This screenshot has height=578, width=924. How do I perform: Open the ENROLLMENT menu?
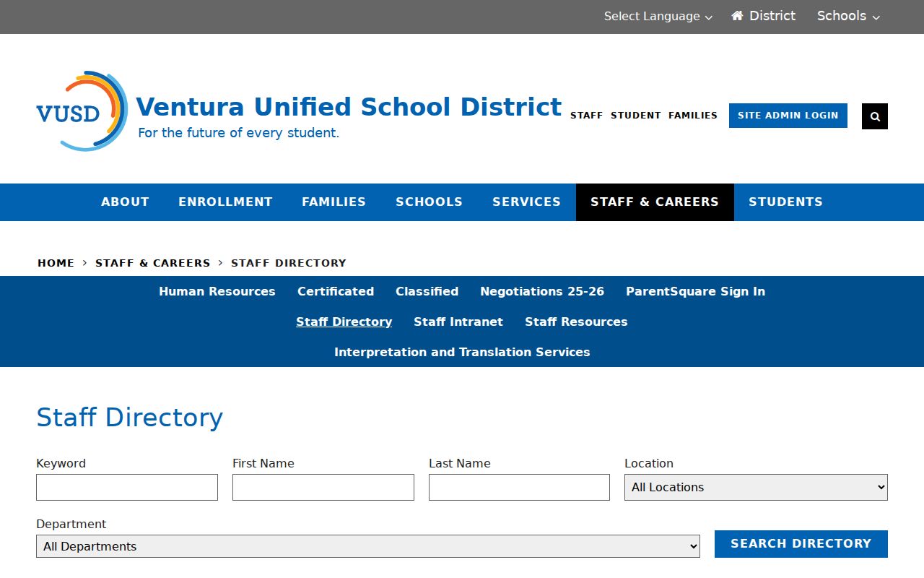(225, 202)
